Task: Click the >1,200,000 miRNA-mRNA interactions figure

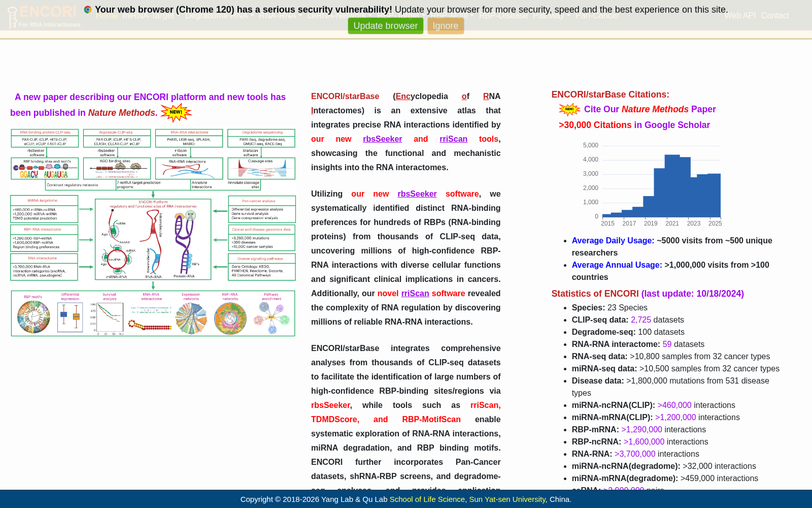Action: coord(675,418)
